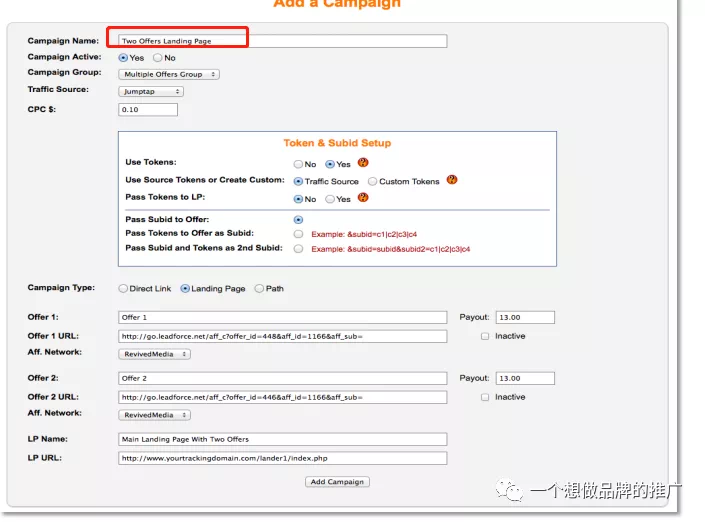705x522 pixels.
Task: Focus the Offer 2 URL field
Action: [x=283, y=397]
